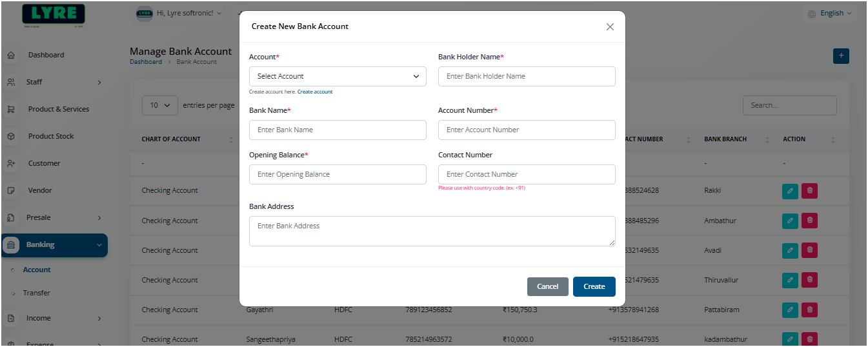This screenshot has height=347, width=868.
Task: Click the Product Stock sidebar icon
Action: pyautogui.click(x=11, y=137)
